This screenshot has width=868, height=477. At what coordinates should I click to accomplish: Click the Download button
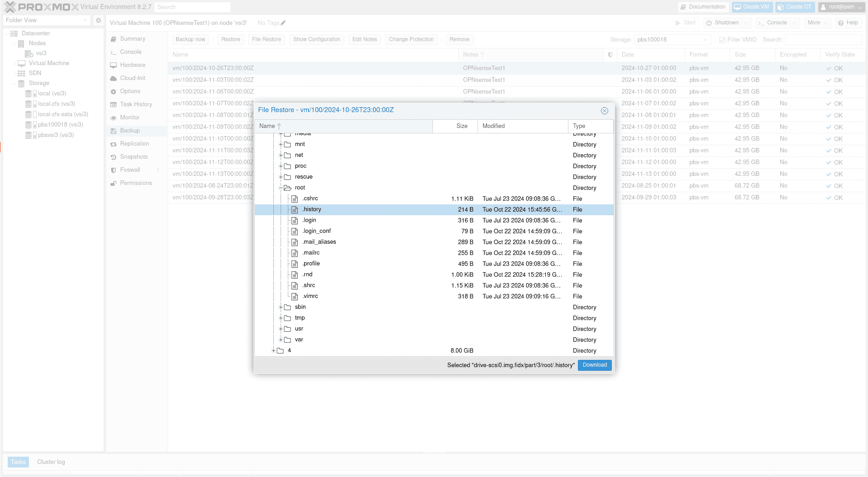coord(594,365)
